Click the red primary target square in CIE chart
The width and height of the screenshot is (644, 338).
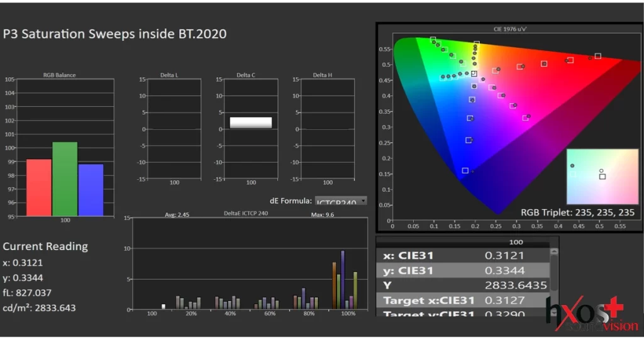pos(597,56)
